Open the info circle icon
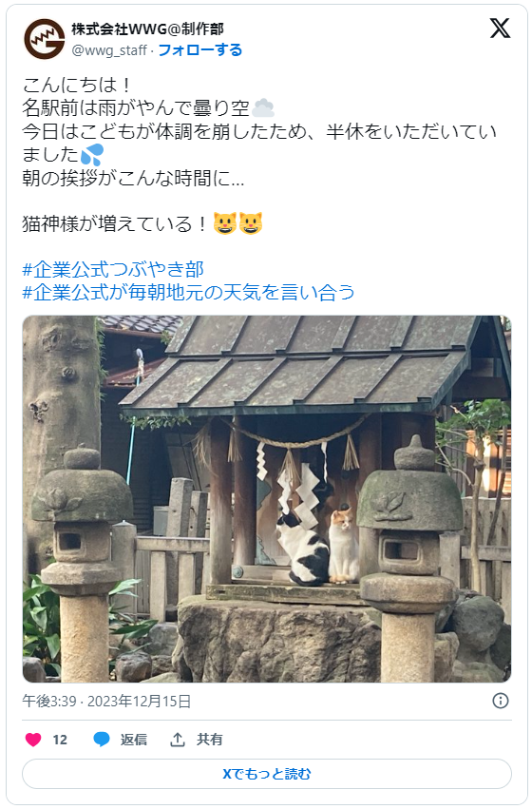This screenshot has width=532, height=809. pos(500,701)
